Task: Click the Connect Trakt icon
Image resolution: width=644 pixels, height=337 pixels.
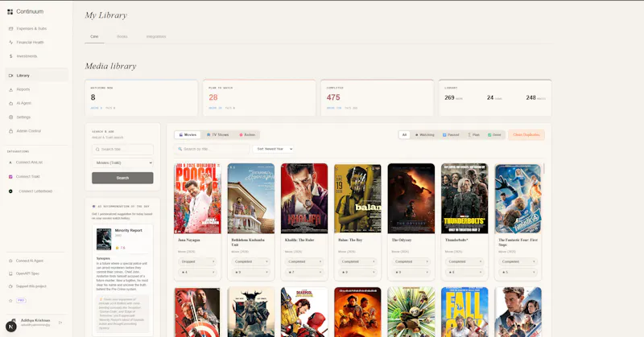Action: click(x=10, y=177)
